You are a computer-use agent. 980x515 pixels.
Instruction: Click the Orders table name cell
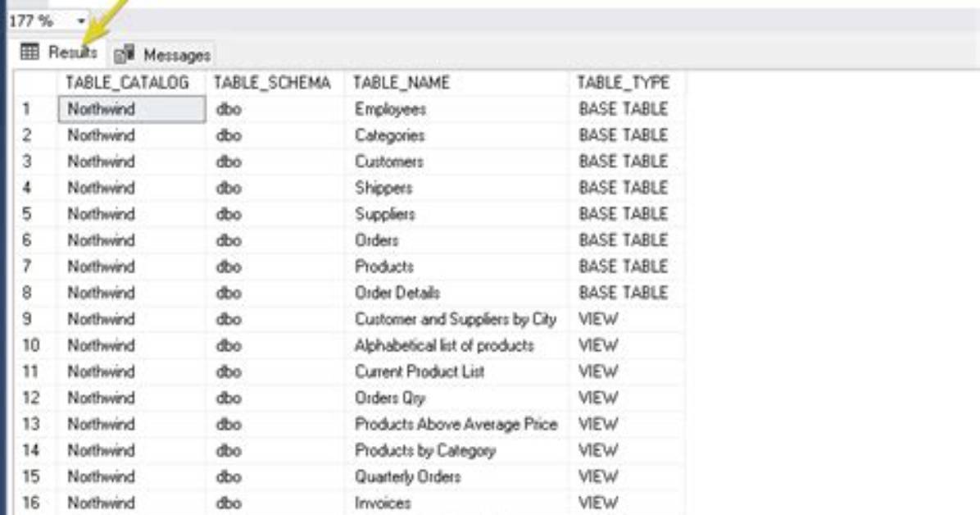pos(456,240)
